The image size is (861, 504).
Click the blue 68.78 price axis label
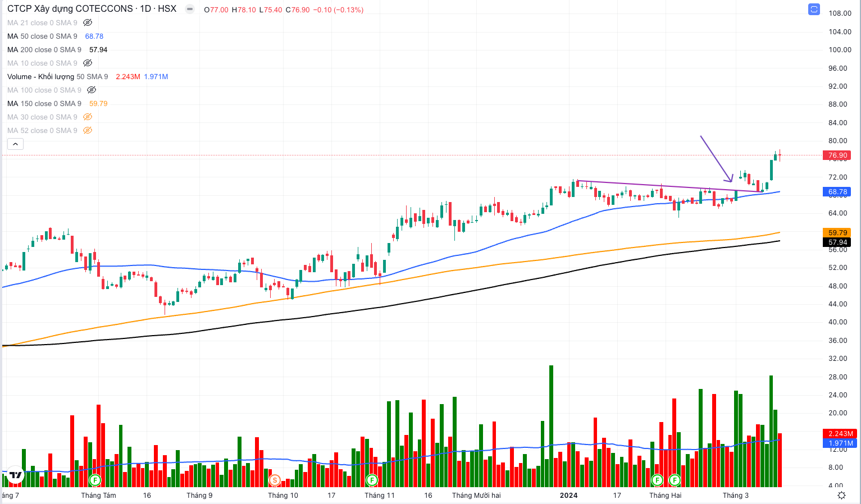[x=837, y=192]
